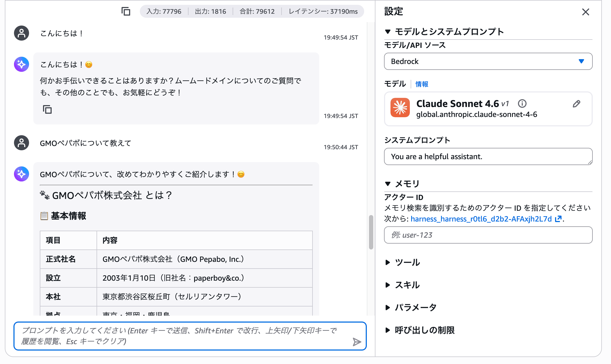Click the external link icon after harness ID

(x=558, y=219)
